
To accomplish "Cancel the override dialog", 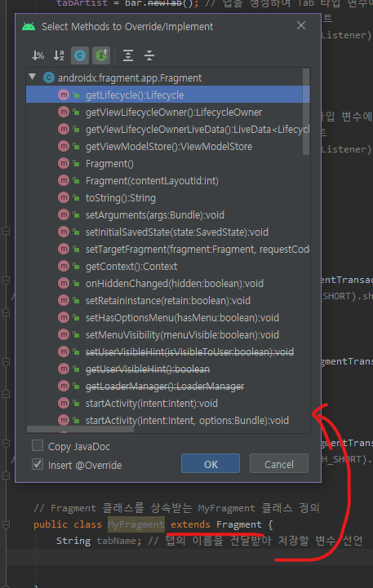I will click(x=279, y=463).
